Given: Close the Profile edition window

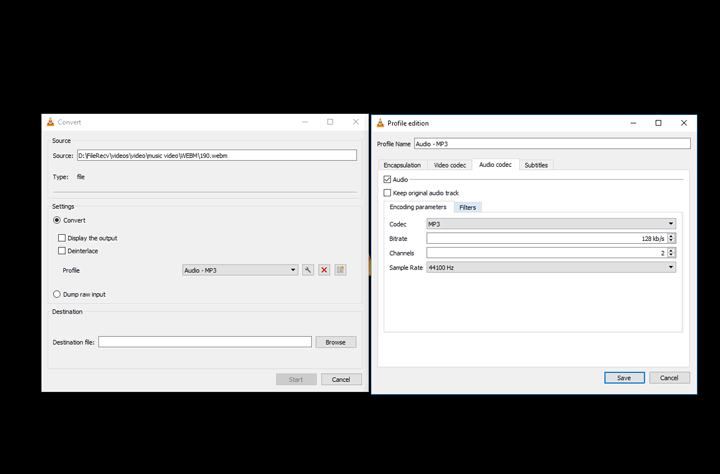Looking at the screenshot, I should tap(684, 123).
